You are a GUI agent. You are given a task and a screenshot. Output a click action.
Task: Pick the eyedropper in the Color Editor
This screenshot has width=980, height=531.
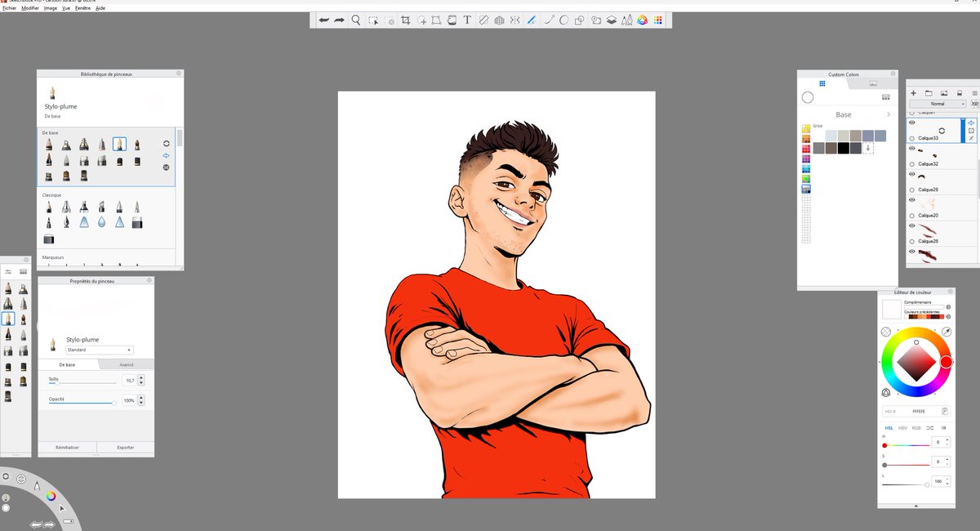coord(947,332)
